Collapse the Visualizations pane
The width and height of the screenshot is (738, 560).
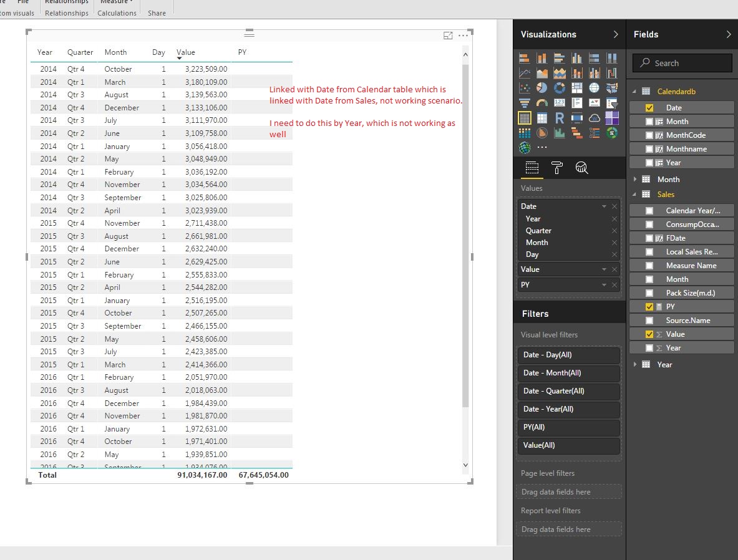pos(615,34)
